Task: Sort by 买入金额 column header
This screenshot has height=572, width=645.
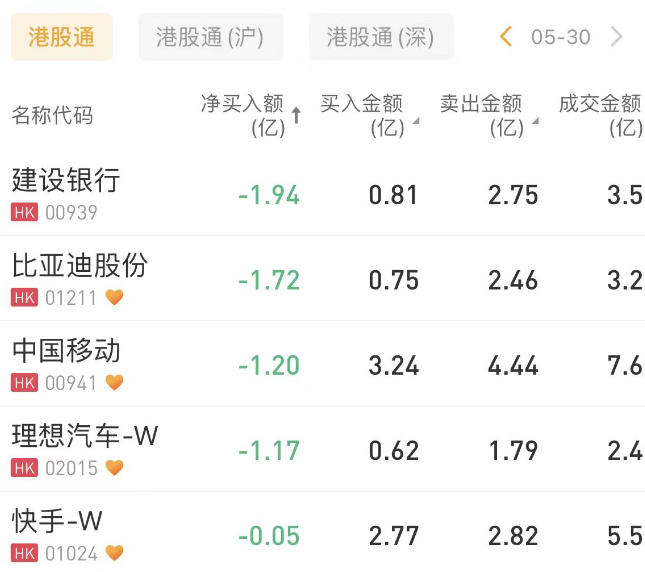Action: pyautogui.click(x=367, y=114)
